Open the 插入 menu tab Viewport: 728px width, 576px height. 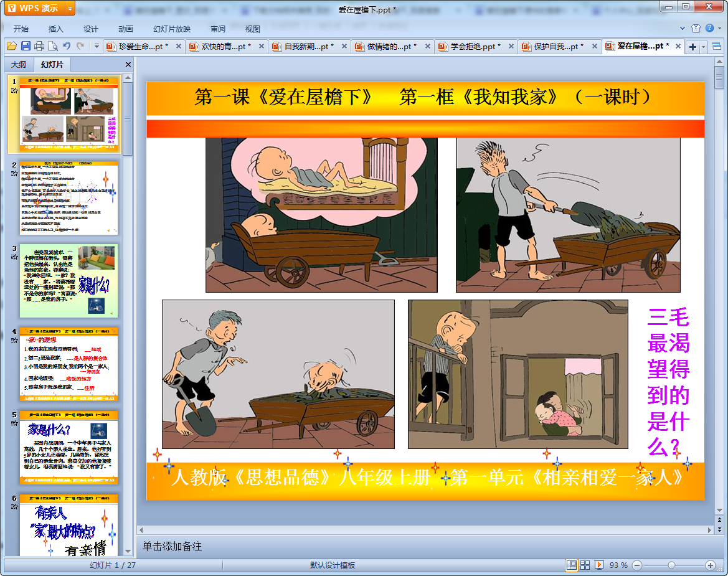pyautogui.click(x=55, y=29)
